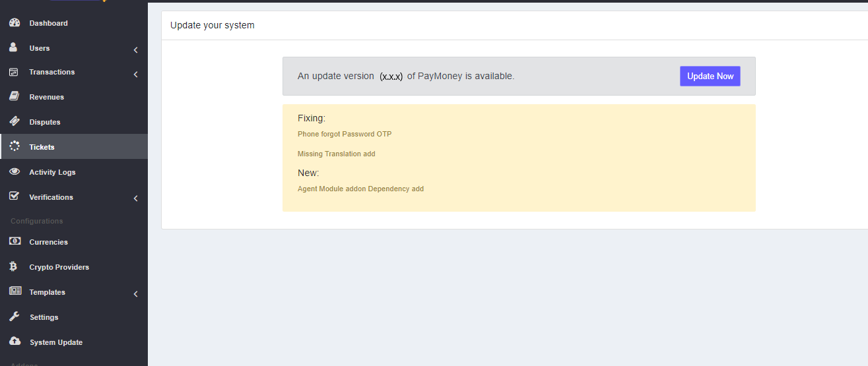Screen dimensions: 868x366
Task: Click the Dashboard gauge icon
Action: [15, 23]
